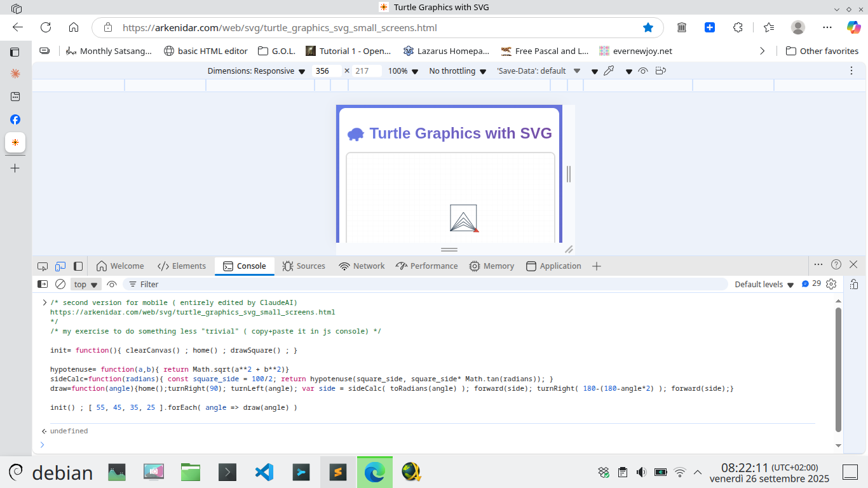Clear the console with the clear icon

click(60, 284)
